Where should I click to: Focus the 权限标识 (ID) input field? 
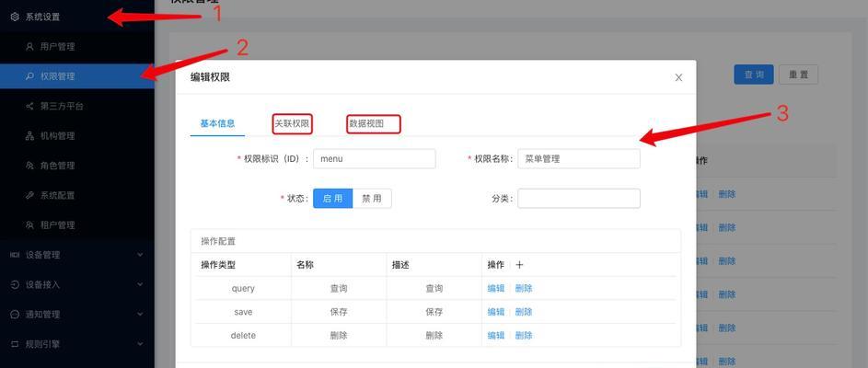click(x=375, y=159)
